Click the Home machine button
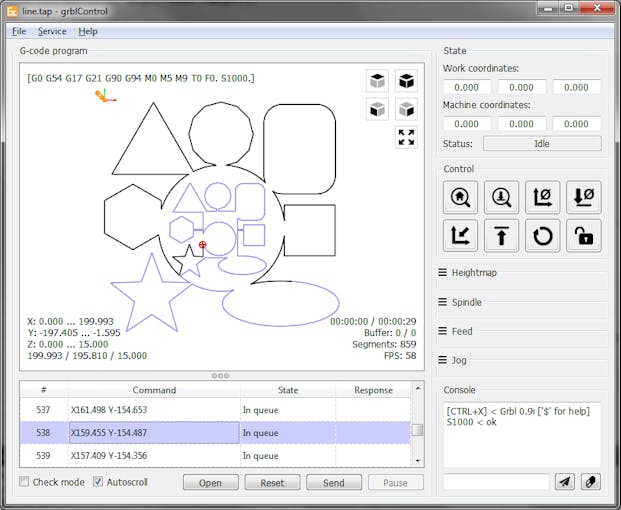This screenshot has width=621, height=510. (461, 197)
